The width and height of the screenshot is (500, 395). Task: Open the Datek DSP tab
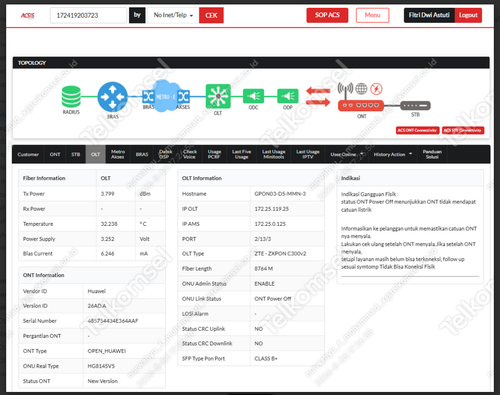[x=165, y=154]
